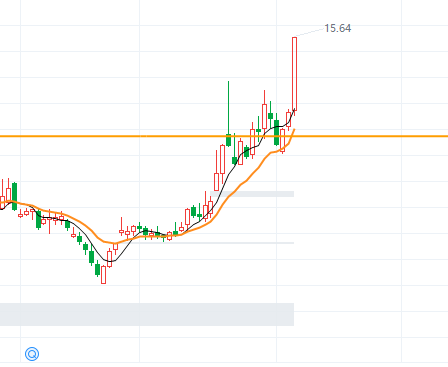Select the first long-wick red candle after the trough
Screen dimensions: 448x367
[121, 227]
